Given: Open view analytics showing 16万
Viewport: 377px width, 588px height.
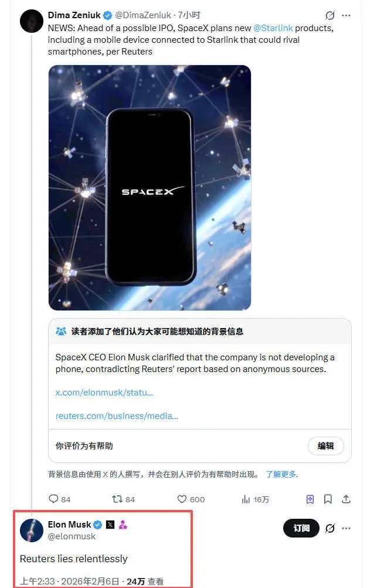Looking at the screenshot, I should click(x=246, y=499).
